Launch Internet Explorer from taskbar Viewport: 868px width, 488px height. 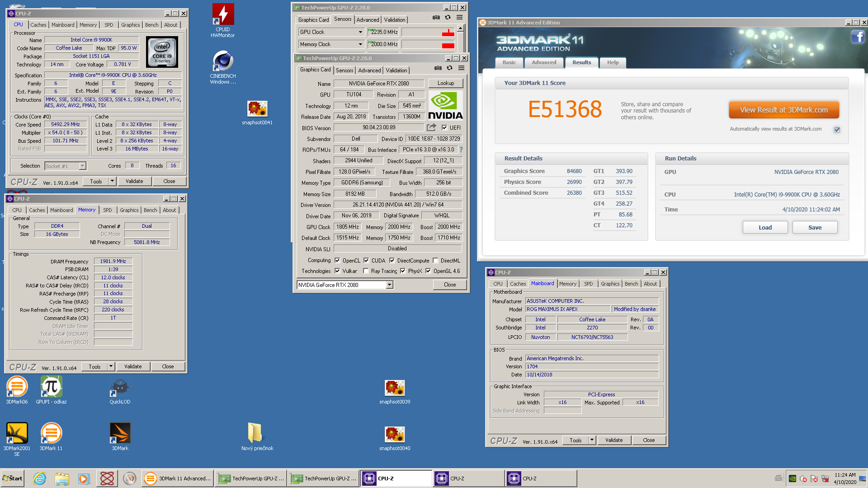(x=40, y=478)
